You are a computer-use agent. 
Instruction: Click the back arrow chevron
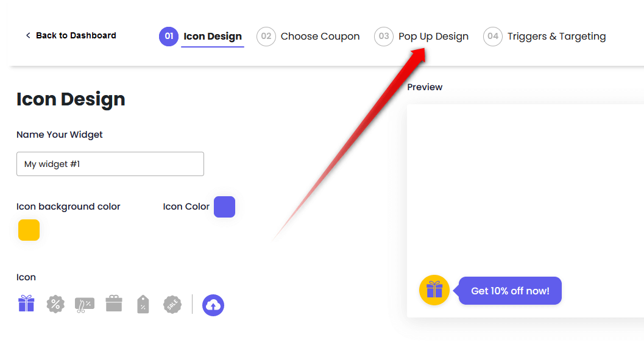point(28,35)
